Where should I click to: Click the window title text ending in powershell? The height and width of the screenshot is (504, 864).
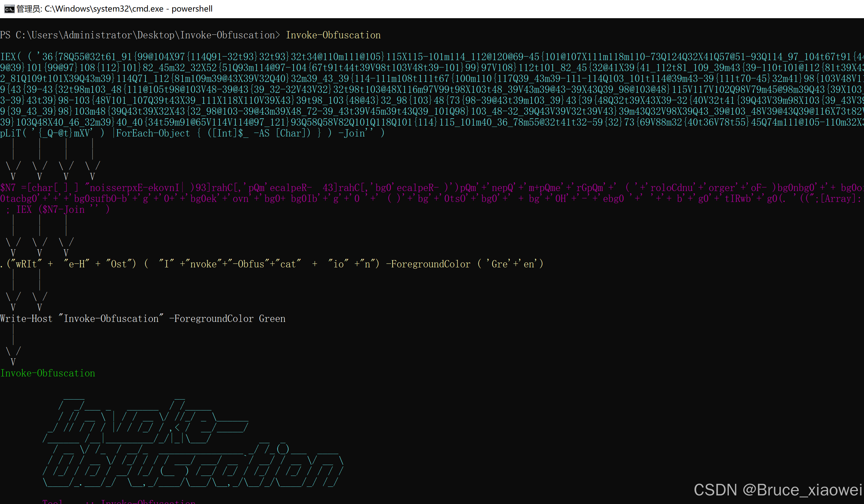(114, 9)
